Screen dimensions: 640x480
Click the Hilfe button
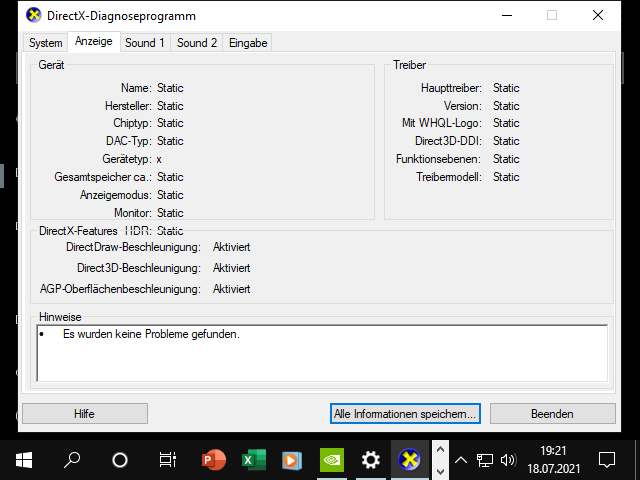point(84,414)
